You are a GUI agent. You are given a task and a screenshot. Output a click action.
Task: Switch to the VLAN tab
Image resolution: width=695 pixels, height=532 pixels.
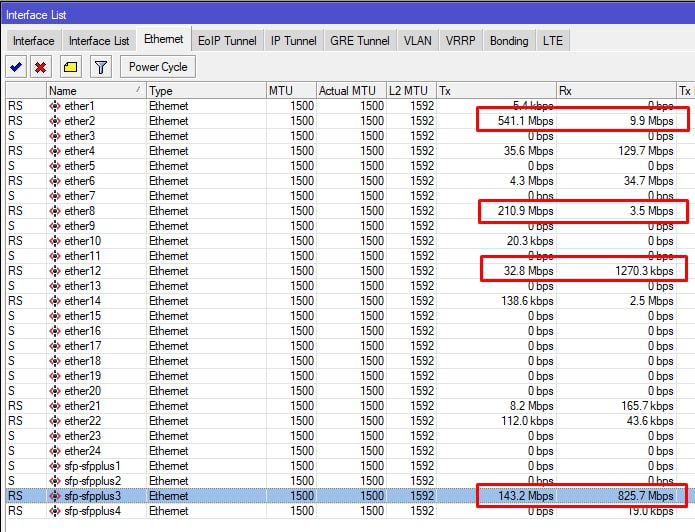[x=418, y=41]
